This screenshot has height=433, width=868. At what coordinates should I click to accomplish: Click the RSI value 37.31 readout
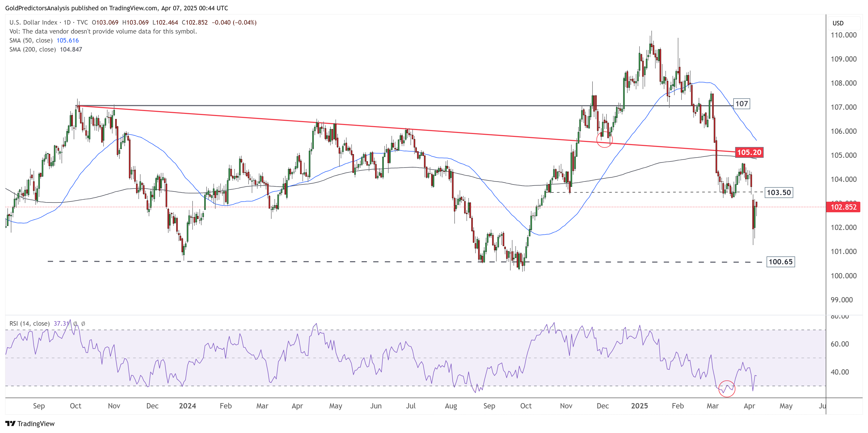point(61,324)
